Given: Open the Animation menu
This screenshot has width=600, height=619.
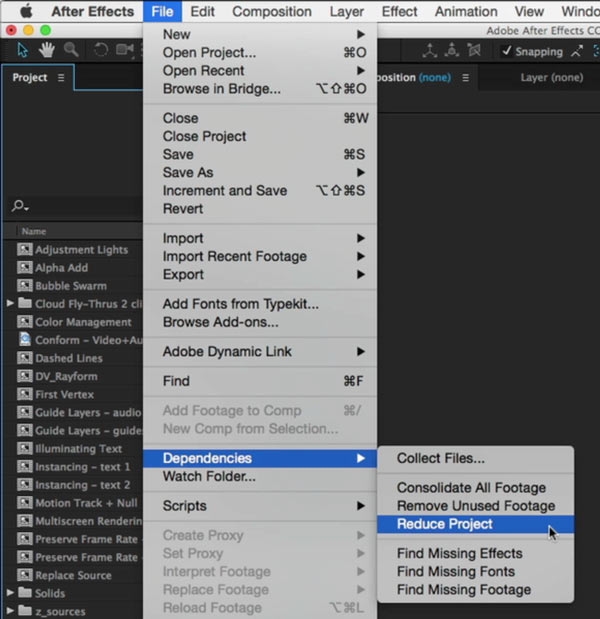Looking at the screenshot, I should click(466, 11).
